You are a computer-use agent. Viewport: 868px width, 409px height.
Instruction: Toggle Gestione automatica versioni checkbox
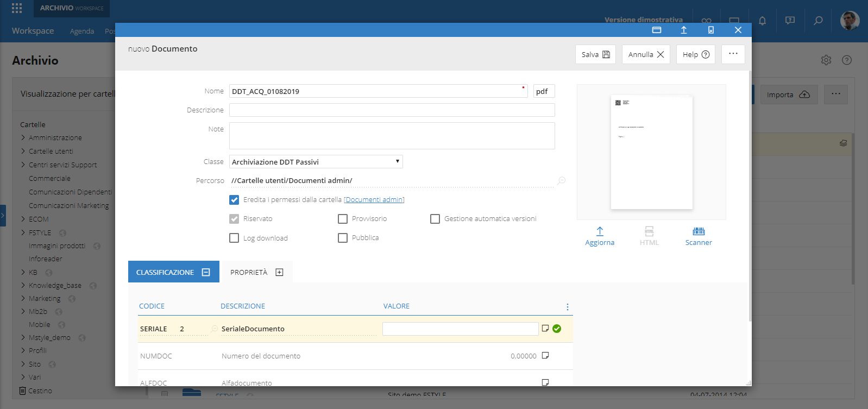(x=435, y=219)
